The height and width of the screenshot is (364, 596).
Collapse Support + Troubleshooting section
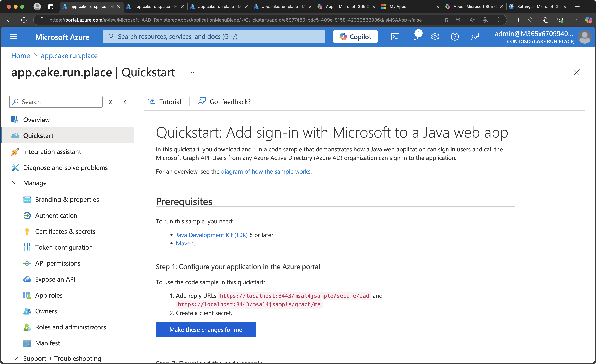pos(15,358)
